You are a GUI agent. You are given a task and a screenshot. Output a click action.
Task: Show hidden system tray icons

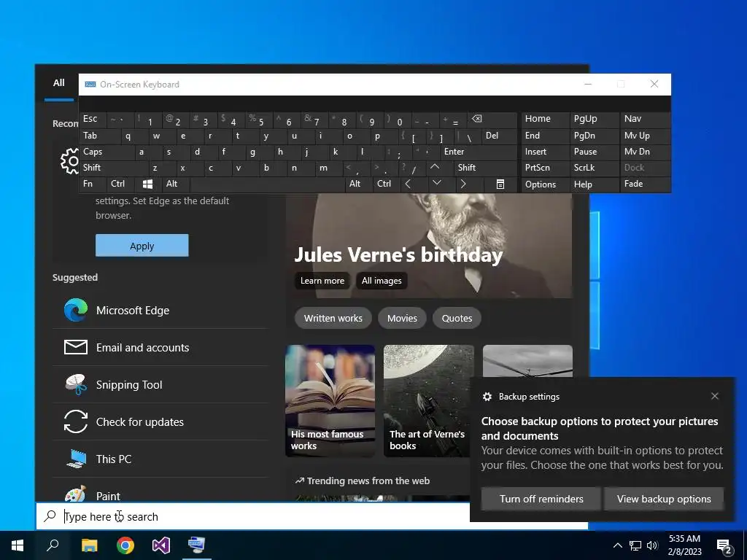tap(617, 545)
